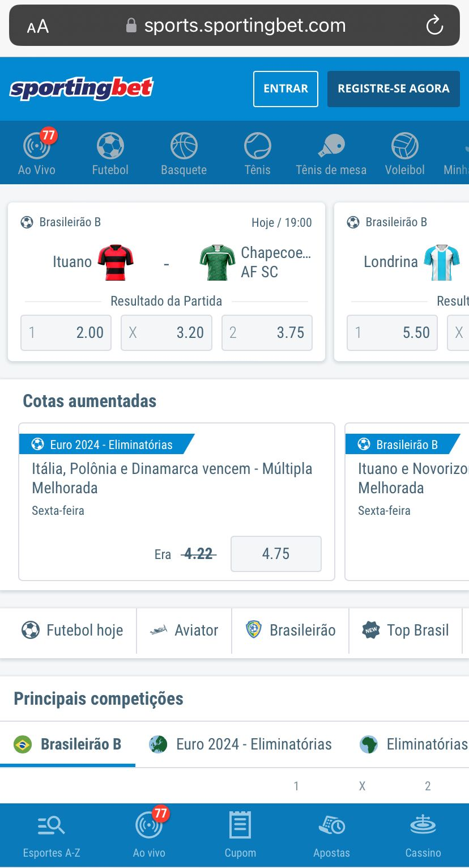
Task: Open the boosted odds 4.75 selection
Action: pyautogui.click(x=276, y=554)
